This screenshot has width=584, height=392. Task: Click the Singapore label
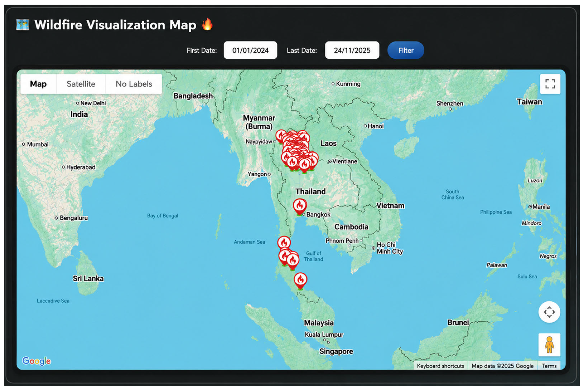pos(336,352)
